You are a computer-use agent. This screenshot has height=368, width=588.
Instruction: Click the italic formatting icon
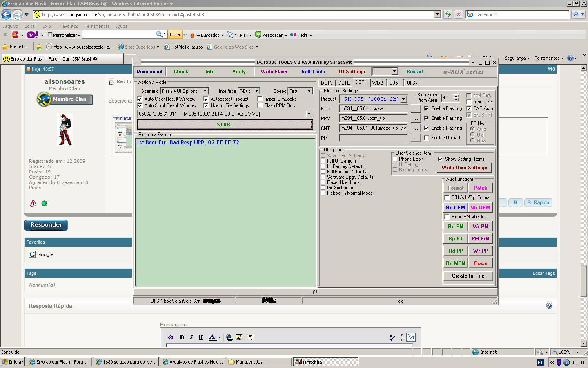tap(191, 337)
